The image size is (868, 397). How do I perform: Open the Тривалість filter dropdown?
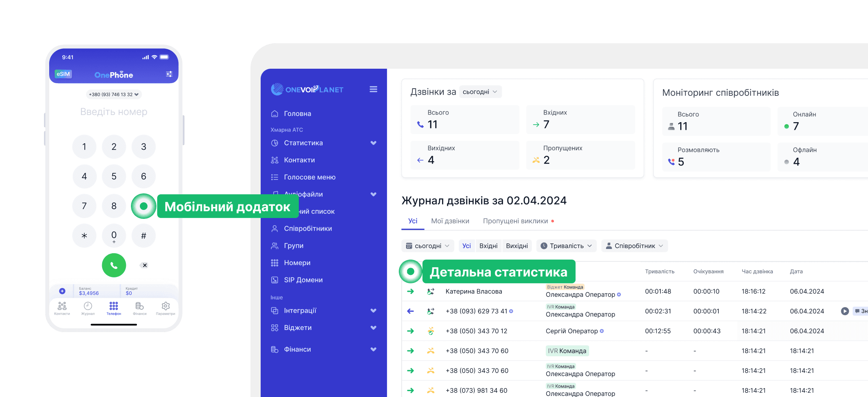click(x=566, y=246)
